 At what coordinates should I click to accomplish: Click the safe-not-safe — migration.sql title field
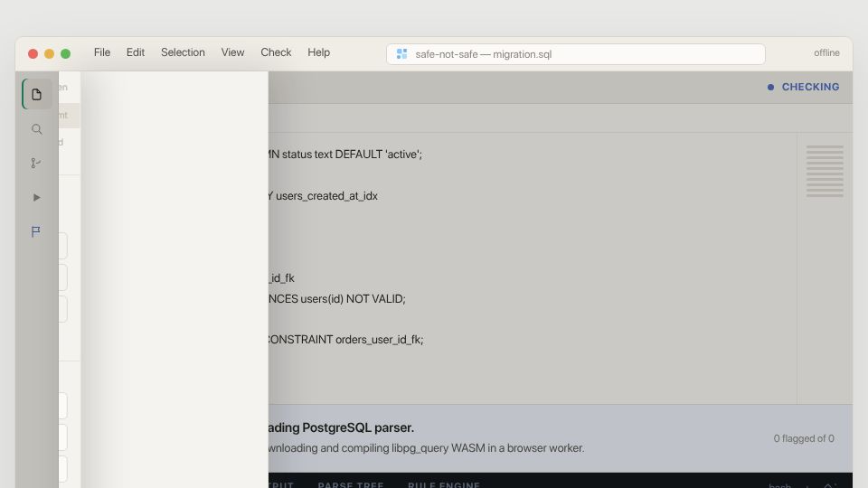[x=576, y=54]
